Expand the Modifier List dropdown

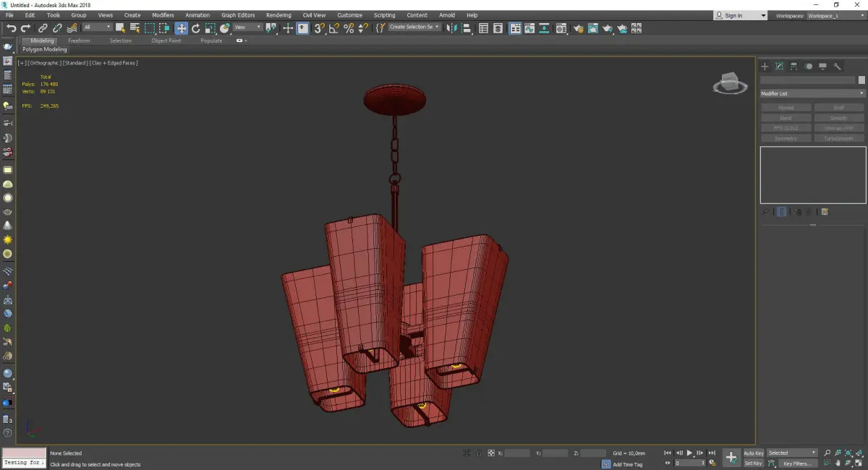(812, 93)
